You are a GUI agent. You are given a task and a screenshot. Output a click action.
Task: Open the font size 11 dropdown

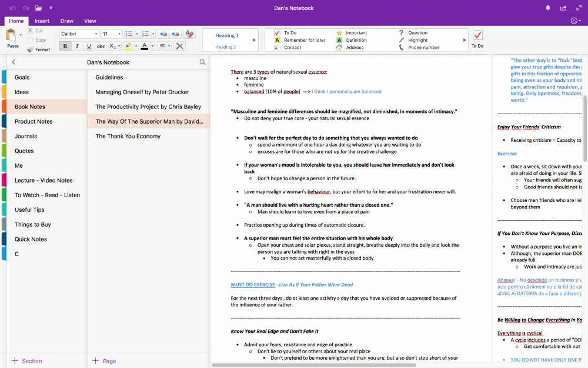[111, 34]
